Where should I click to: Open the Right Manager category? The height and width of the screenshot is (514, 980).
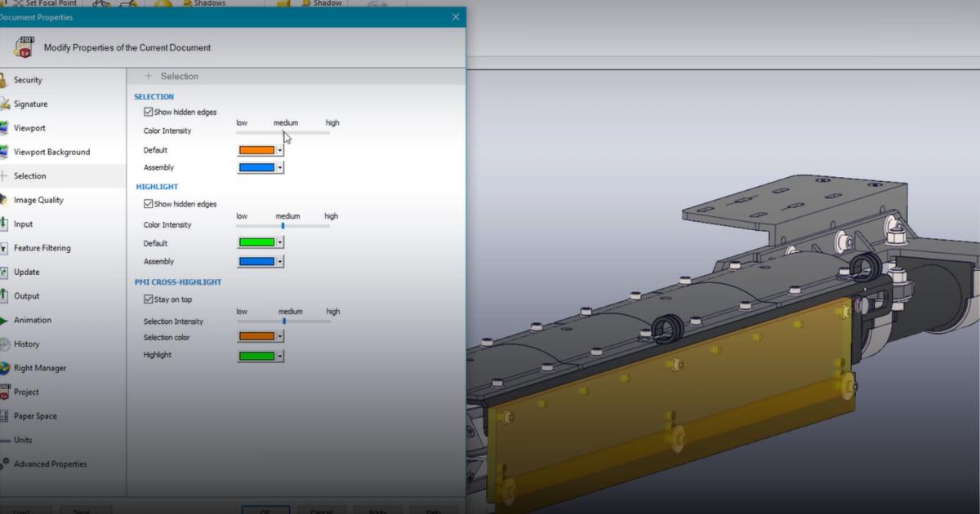click(63, 368)
